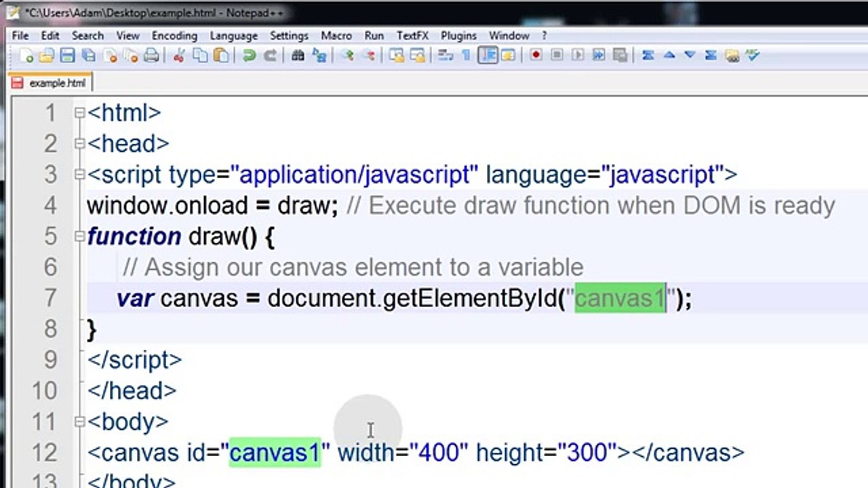Click the Paste clipboard icon
The height and width of the screenshot is (488, 868).
tap(221, 56)
